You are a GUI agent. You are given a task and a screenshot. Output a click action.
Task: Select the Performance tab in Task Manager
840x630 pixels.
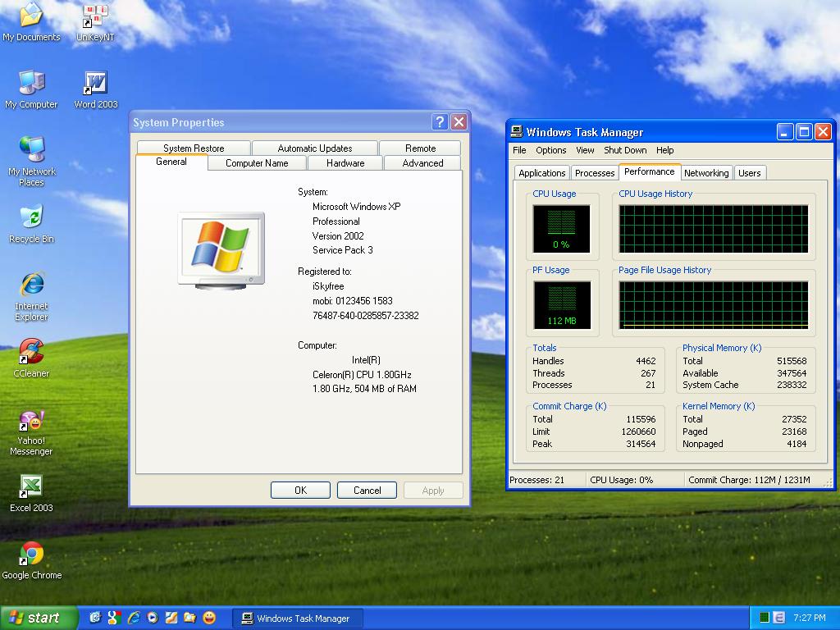click(650, 171)
